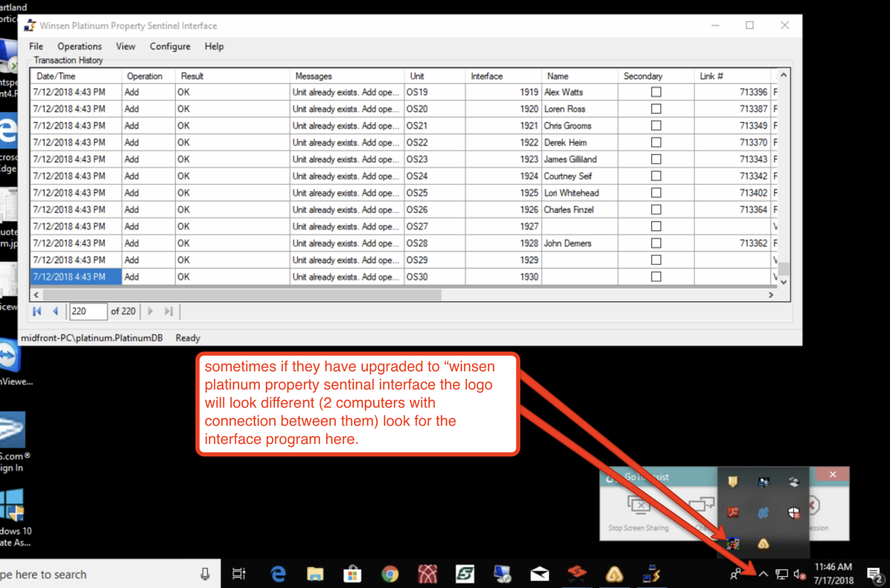Toggle Secondary checkbox for Courtney Seif row

pos(656,176)
